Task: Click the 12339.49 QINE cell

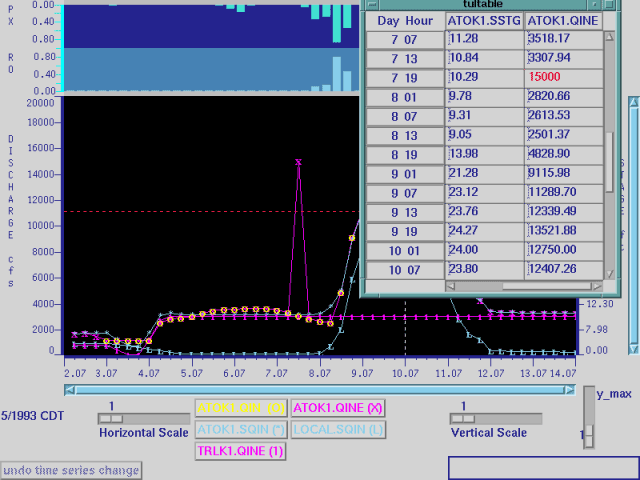Action: point(563,211)
